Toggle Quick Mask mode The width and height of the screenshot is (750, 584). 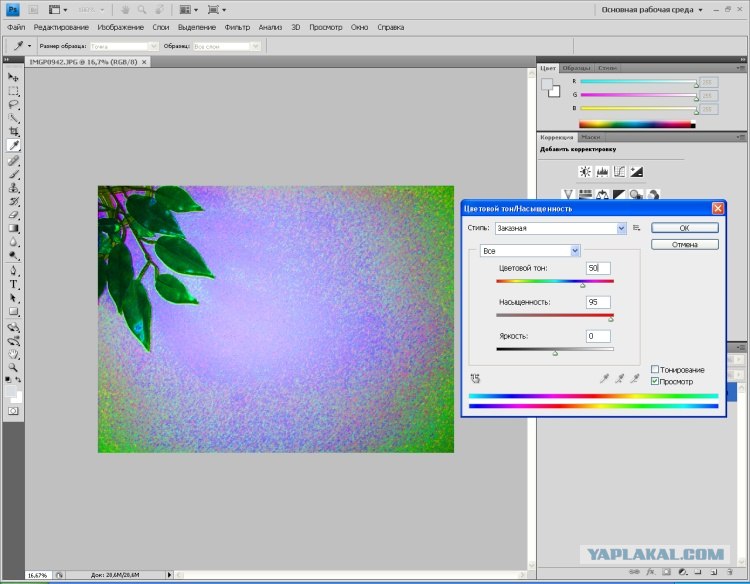pos(13,411)
